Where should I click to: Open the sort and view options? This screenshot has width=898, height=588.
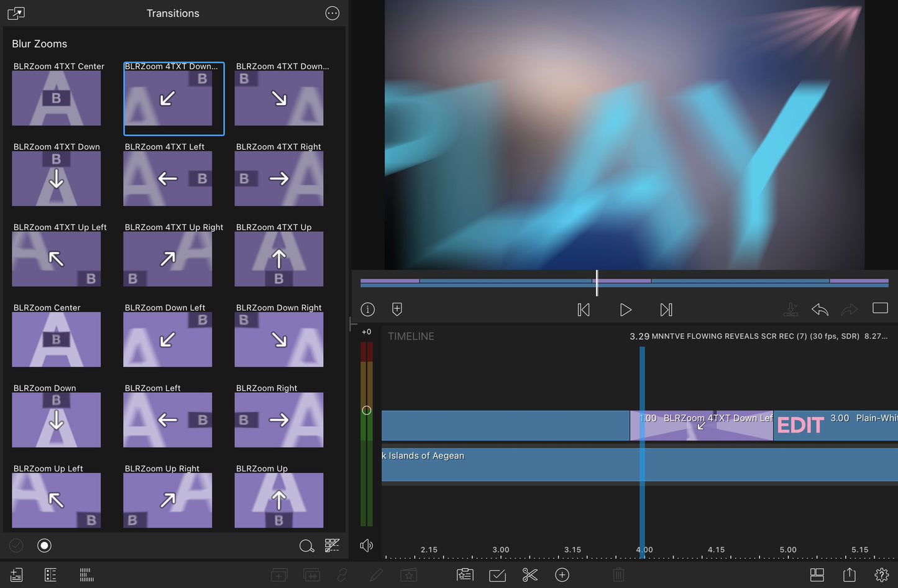coord(332,546)
